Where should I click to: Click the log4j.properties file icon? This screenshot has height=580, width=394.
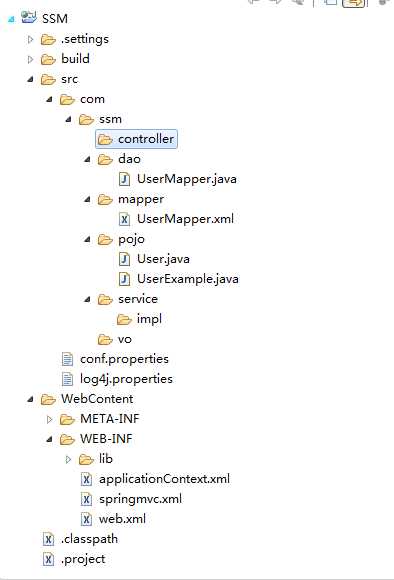(x=67, y=379)
